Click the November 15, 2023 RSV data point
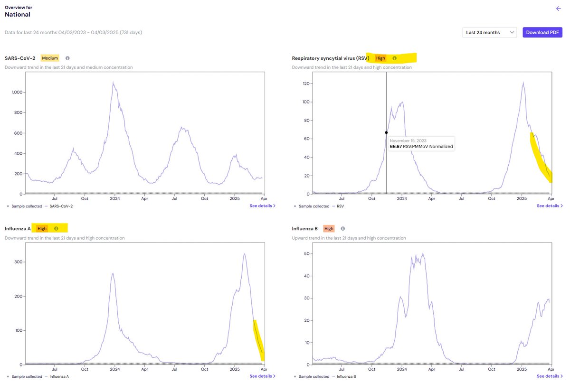The width and height of the screenshot is (570, 392). point(386,132)
